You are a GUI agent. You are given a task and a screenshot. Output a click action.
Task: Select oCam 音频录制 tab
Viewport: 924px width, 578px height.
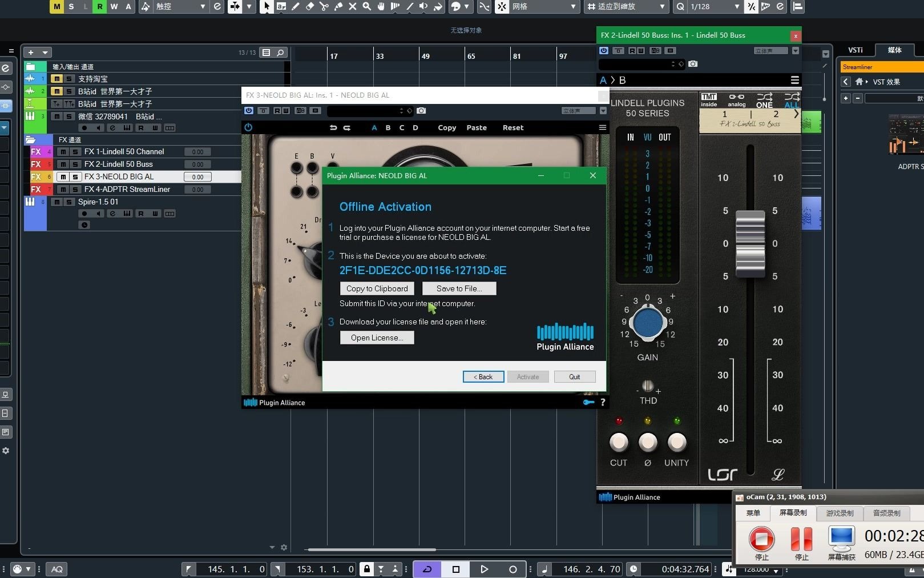(x=886, y=513)
